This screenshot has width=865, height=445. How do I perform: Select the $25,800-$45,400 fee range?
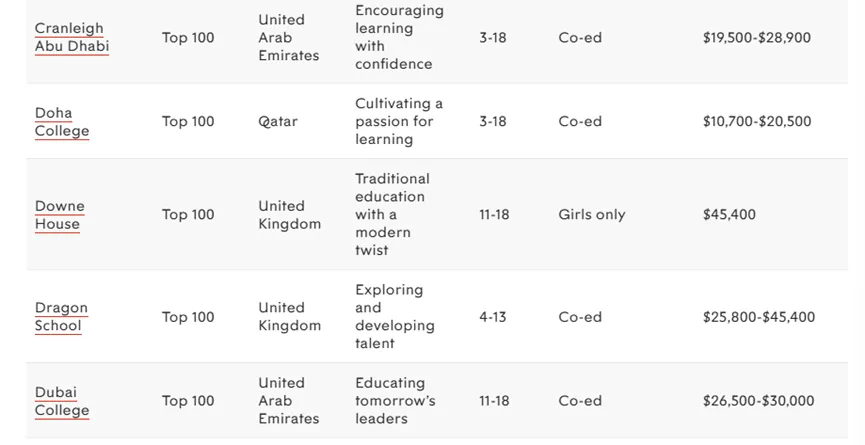click(759, 317)
